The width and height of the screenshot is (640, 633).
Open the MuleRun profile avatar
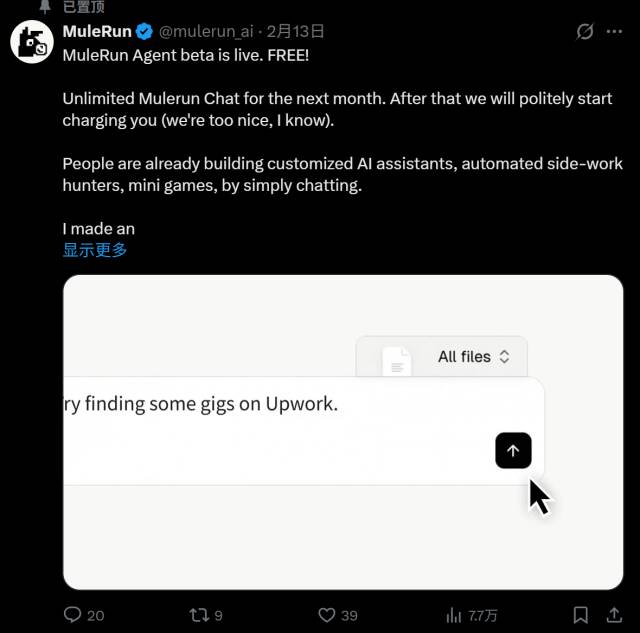(x=32, y=41)
